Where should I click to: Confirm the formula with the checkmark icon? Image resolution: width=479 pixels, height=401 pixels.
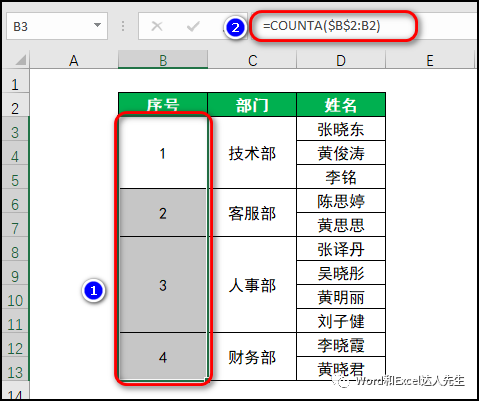click(x=193, y=26)
